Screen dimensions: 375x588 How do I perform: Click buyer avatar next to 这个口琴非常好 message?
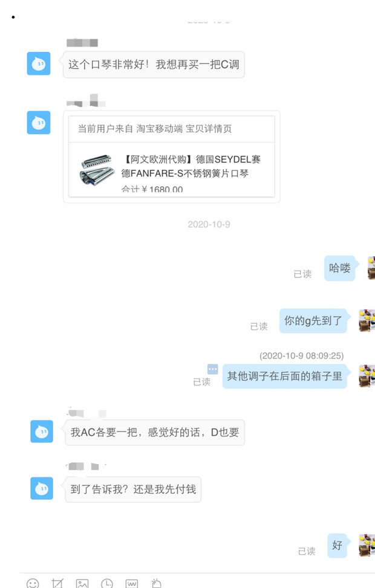[39, 63]
